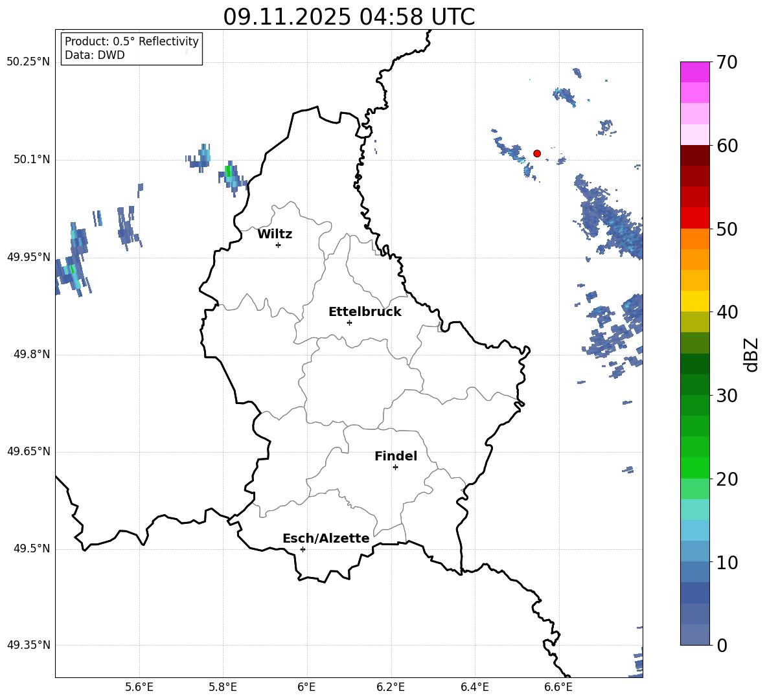Click the orange colorbar segment just below 50
This screenshot has height=700, width=767.
tap(694, 239)
